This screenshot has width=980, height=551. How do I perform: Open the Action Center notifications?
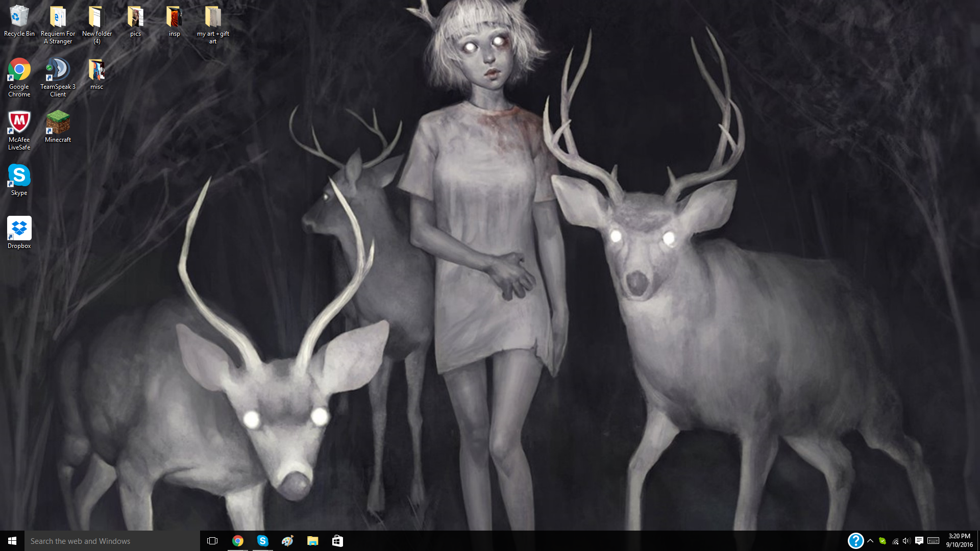[919, 541]
